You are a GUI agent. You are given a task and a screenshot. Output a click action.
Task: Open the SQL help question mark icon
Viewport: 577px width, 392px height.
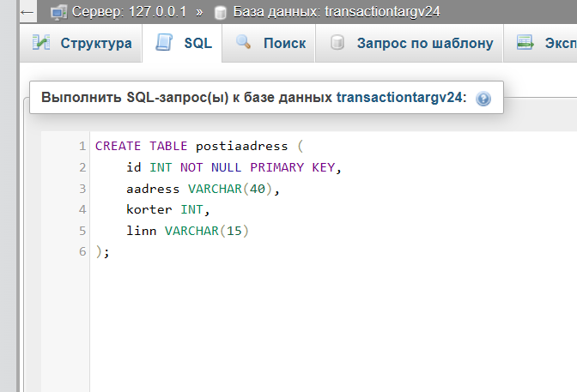(483, 99)
